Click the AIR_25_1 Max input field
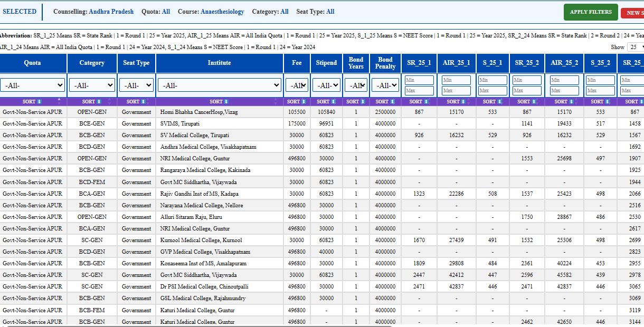 point(456,91)
